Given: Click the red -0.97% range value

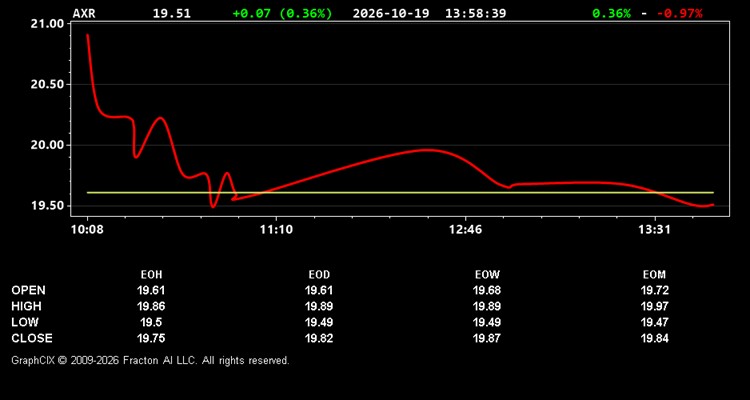Looking at the screenshot, I should [x=679, y=13].
